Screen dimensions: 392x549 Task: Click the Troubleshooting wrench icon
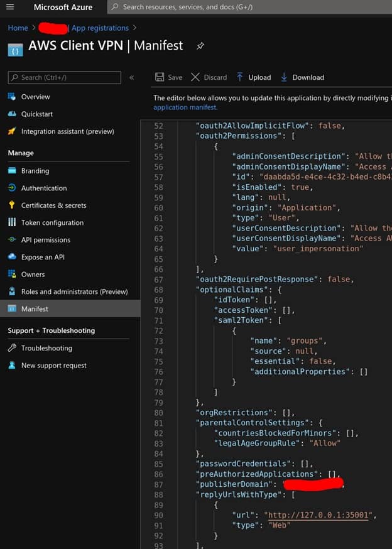tap(12, 347)
